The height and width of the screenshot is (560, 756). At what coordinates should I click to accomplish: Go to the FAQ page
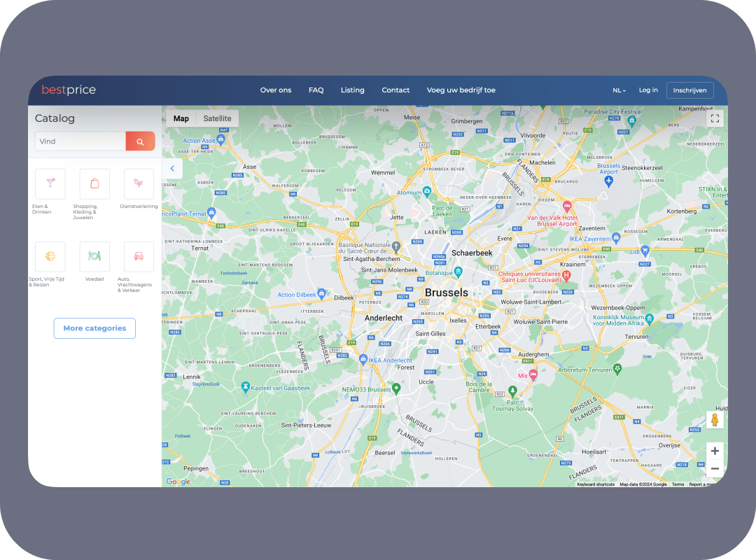[316, 90]
